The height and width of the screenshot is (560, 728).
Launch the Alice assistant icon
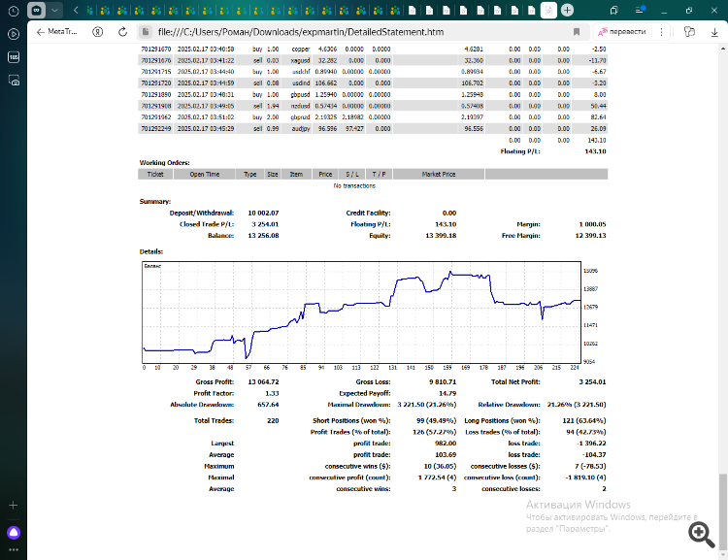tap(14, 533)
